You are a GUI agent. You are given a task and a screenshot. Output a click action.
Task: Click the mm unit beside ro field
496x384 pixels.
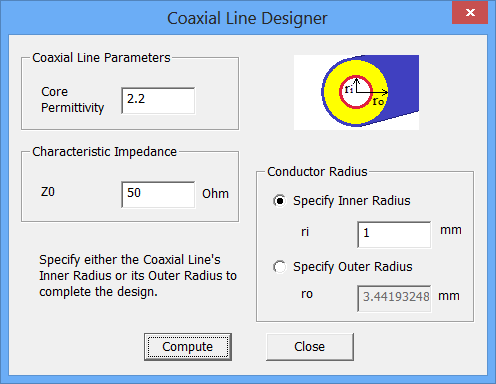(449, 296)
